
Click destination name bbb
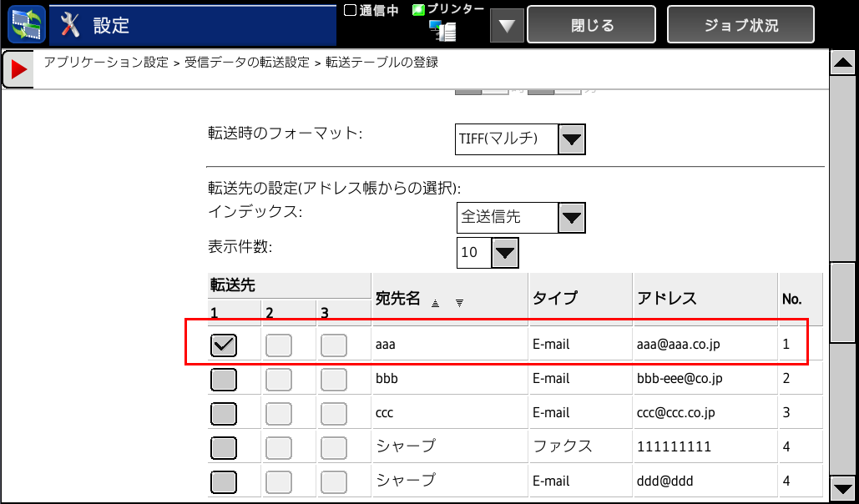click(x=387, y=379)
